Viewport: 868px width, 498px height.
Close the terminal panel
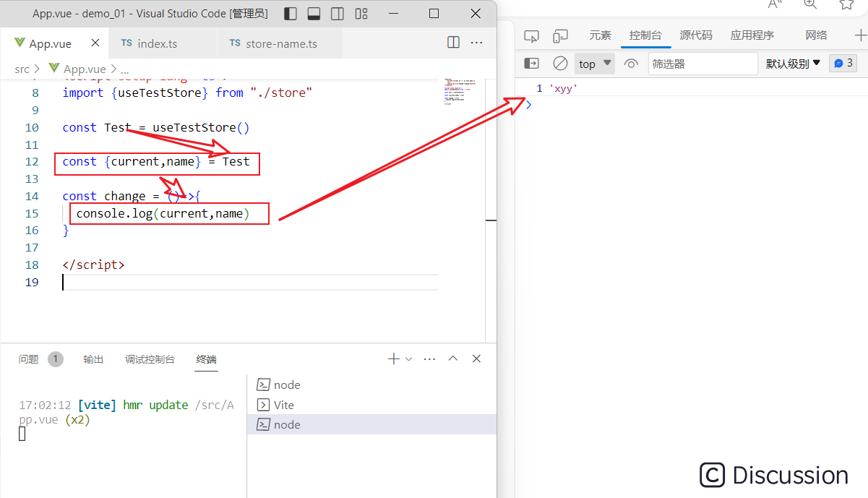coord(476,359)
